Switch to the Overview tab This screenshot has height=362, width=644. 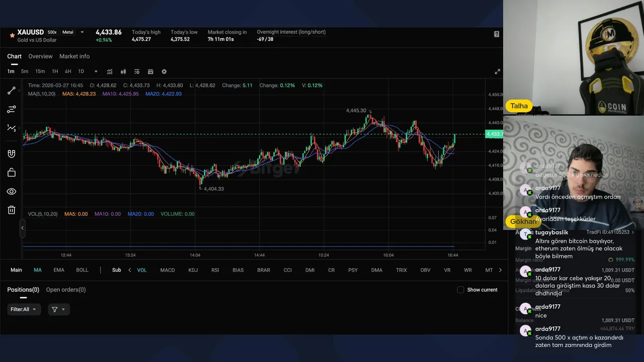click(x=40, y=56)
